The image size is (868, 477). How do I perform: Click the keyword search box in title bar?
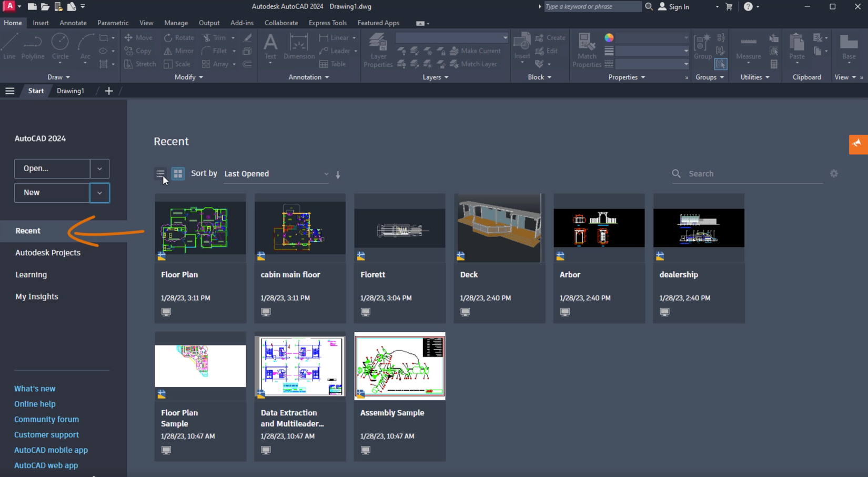coord(592,7)
